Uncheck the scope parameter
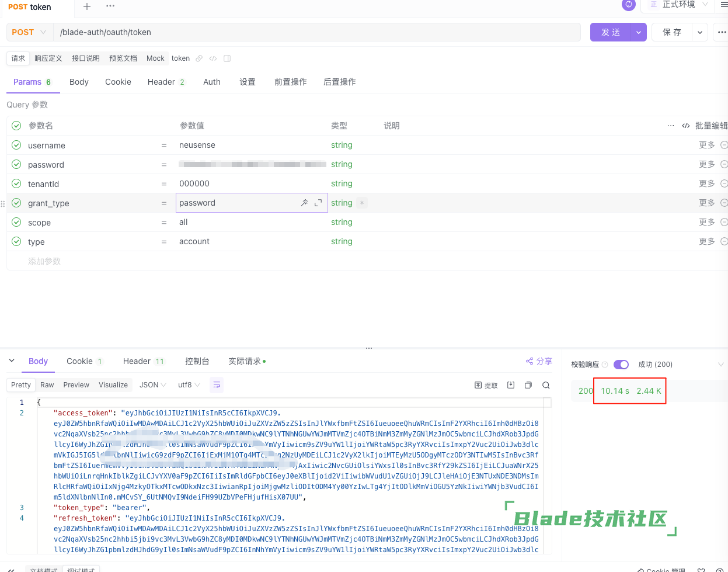The width and height of the screenshot is (728, 572). click(x=16, y=222)
